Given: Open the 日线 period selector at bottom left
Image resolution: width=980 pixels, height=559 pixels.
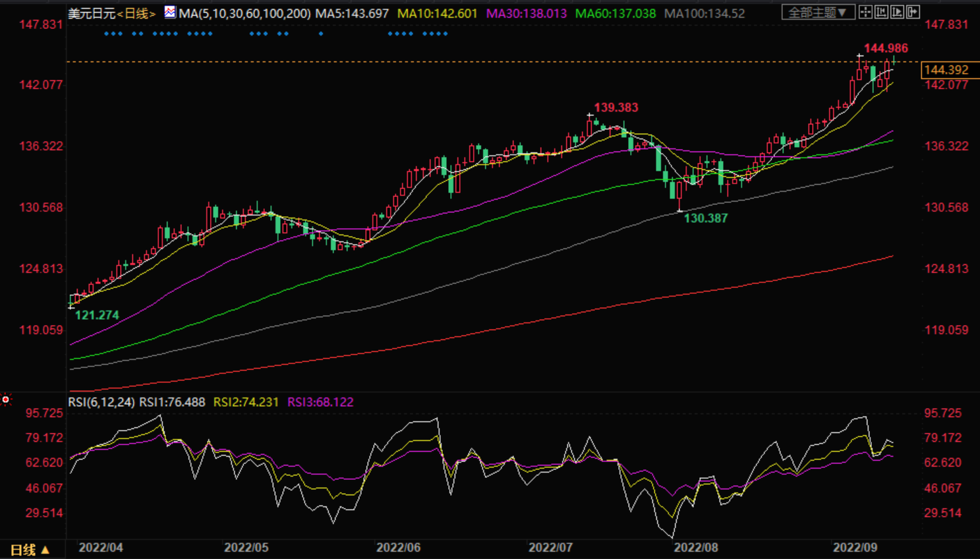Looking at the screenshot, I should point(30,550).
